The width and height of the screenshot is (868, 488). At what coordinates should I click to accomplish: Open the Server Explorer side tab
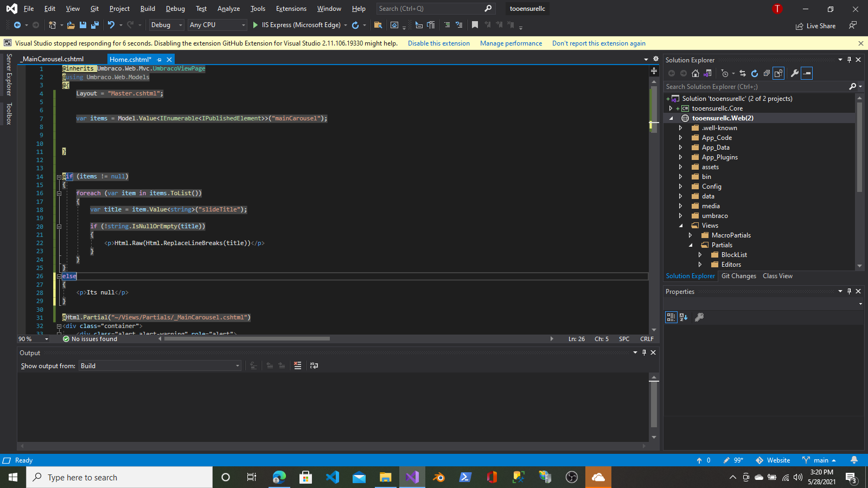(9, 75)
